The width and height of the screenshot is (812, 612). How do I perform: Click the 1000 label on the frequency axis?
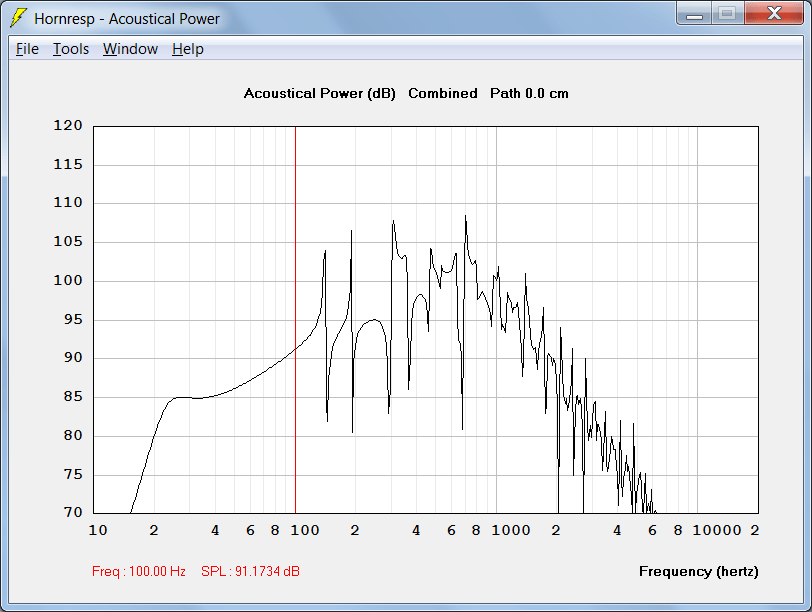click(511, 530)
